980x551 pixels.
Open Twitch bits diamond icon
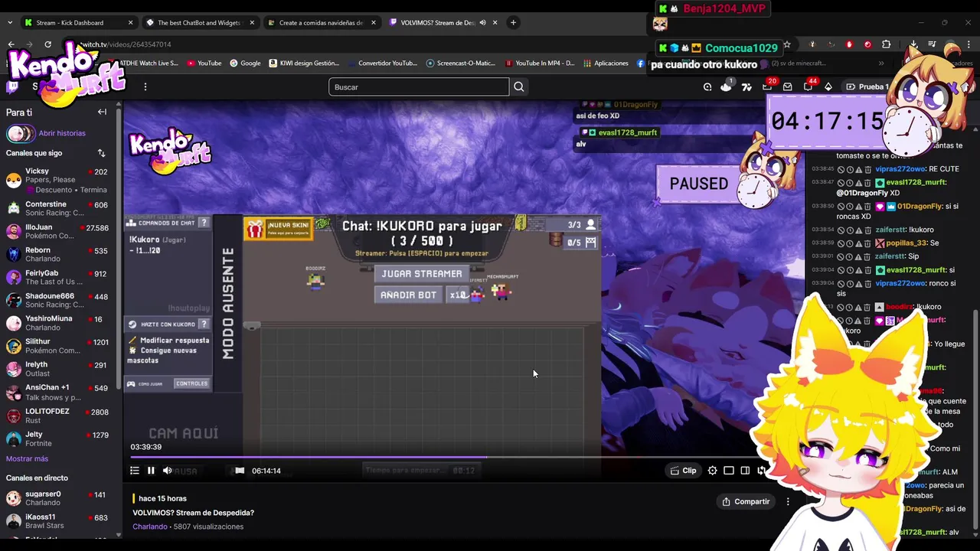coord(828,86)
